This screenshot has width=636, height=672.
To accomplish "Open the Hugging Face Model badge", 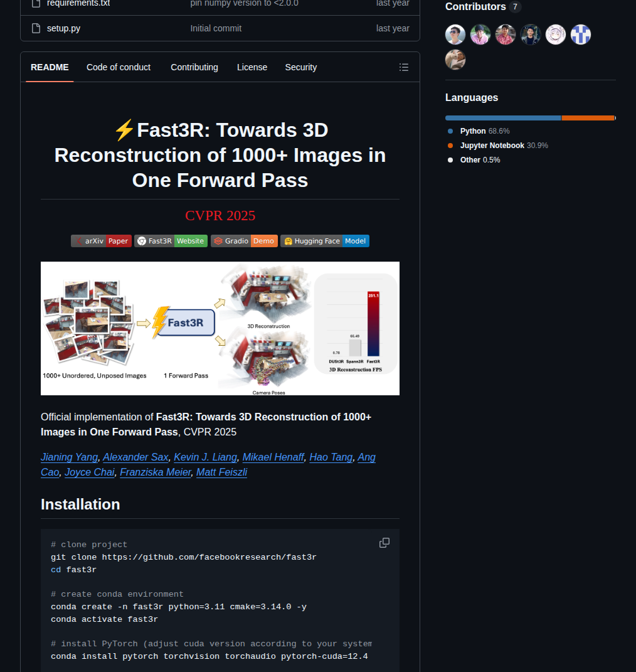I will click(325, 241).
